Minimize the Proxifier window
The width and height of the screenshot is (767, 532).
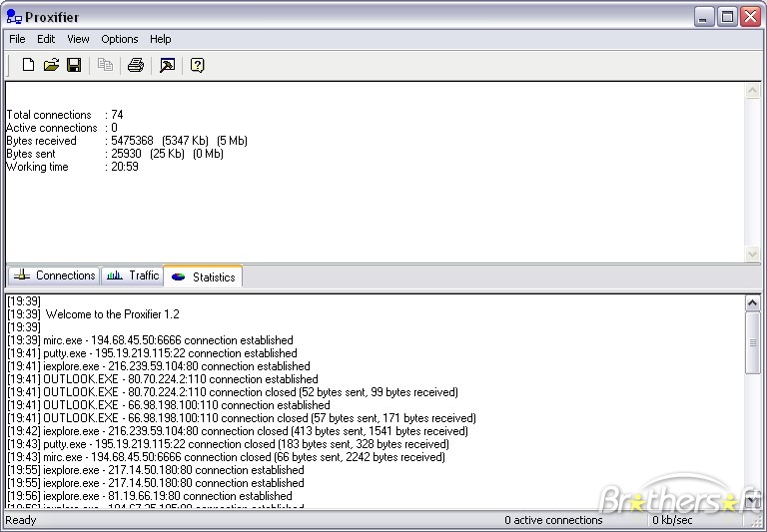coord(703,18)
